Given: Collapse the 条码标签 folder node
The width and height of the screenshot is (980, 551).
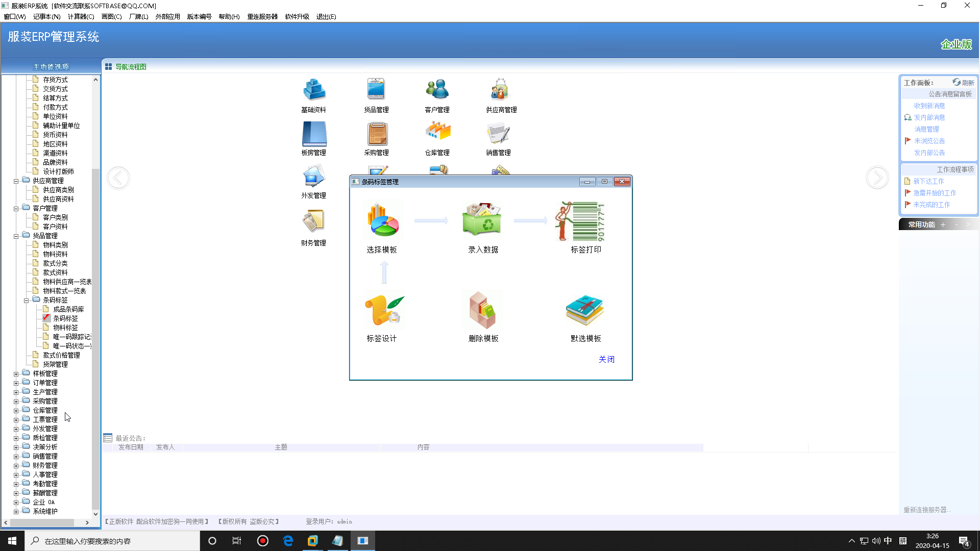Looking at the screenshot, I should click(x=26, y=300).
